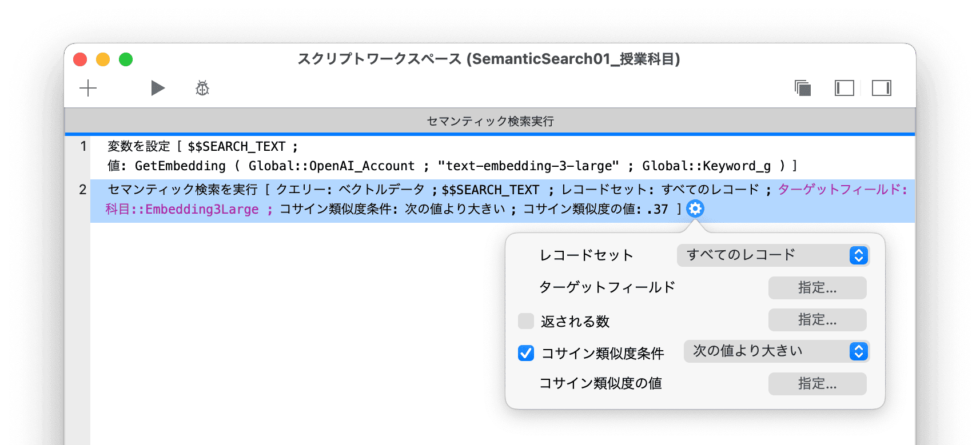Screen dimensions: 980x445
Task: Click line number 2 in the gutter
Action: (82, 189)
